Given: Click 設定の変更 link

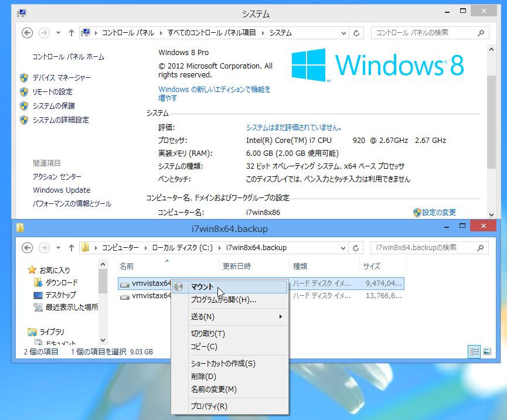Looking at the screenshot, I should [439, 212].
